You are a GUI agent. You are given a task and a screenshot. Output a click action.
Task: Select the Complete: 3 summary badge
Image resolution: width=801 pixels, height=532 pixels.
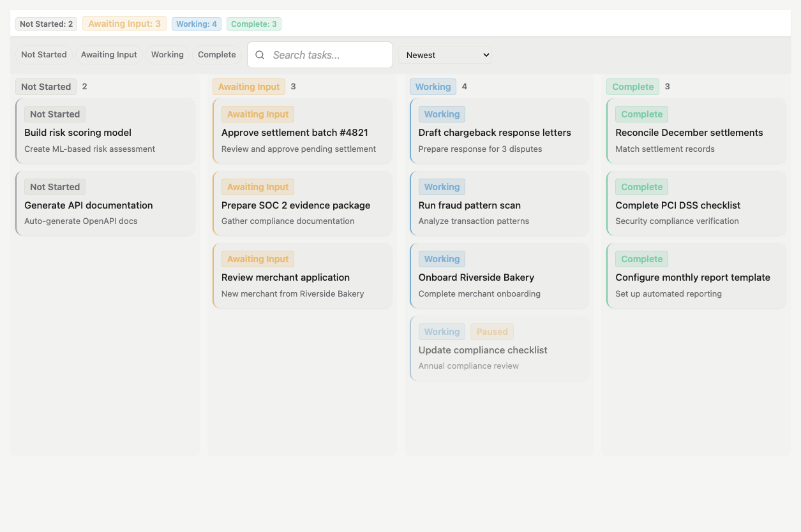(254, 24)
